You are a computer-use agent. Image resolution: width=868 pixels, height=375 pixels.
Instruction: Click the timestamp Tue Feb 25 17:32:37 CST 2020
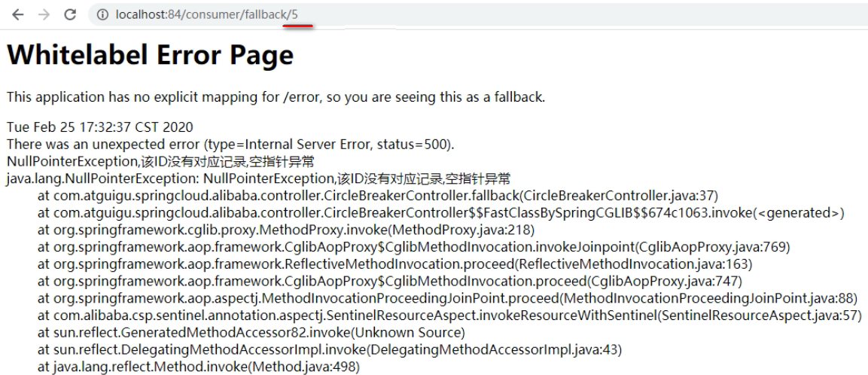[x=99, y=127]
